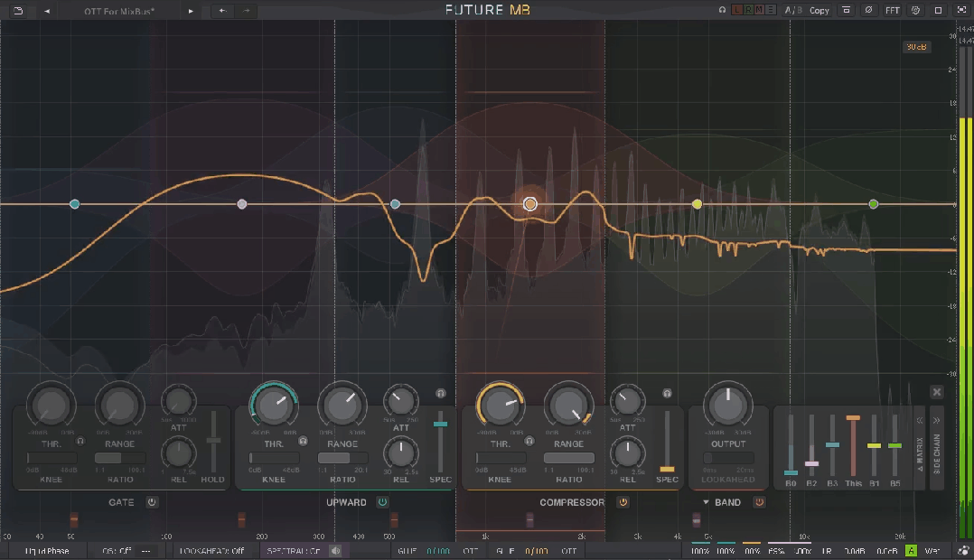Open the bottom-right corner settings icon
Screen dimensions: 974x560
[963, 551]
